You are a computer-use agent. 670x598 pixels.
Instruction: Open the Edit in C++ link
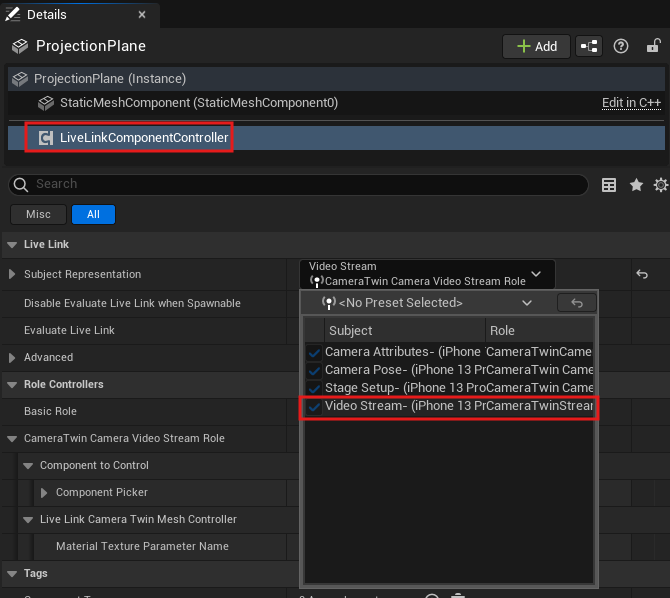631,103
